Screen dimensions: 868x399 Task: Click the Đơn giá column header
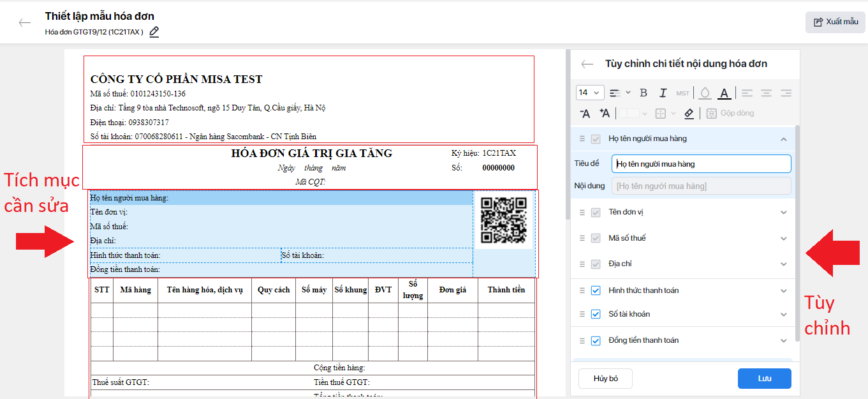click(x=453, y=290)
